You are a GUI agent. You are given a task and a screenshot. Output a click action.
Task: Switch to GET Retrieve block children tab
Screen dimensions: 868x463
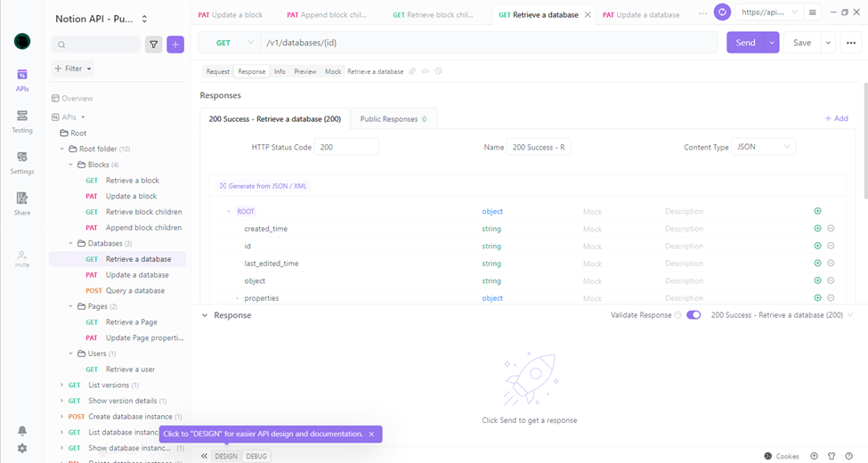tap(433, 15)
